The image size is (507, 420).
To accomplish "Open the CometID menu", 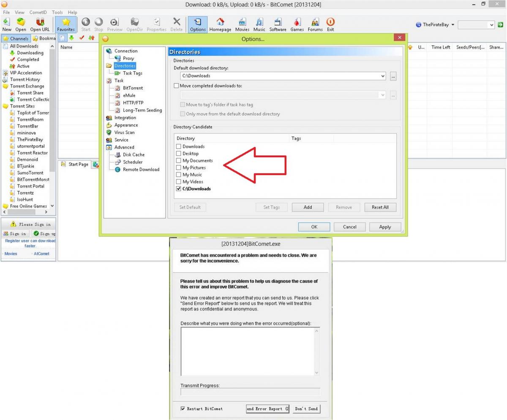I will pyautogui.click(x=38, y=12).
